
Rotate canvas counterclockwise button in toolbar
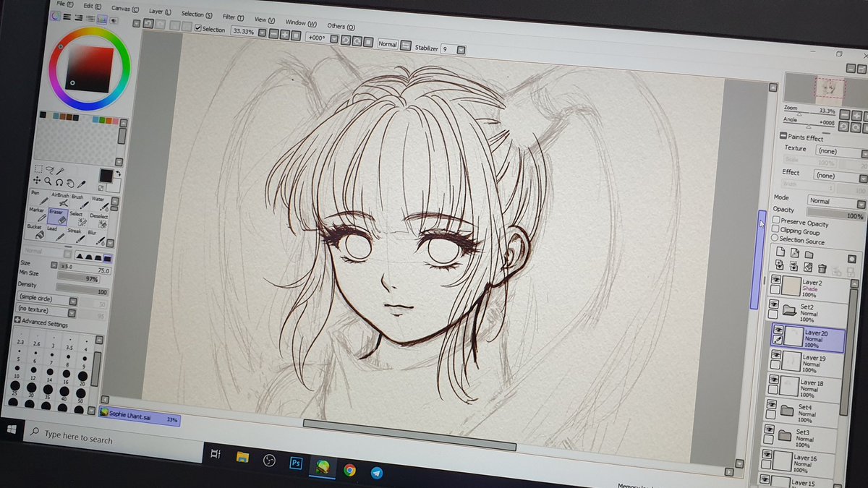coord(346,39)
